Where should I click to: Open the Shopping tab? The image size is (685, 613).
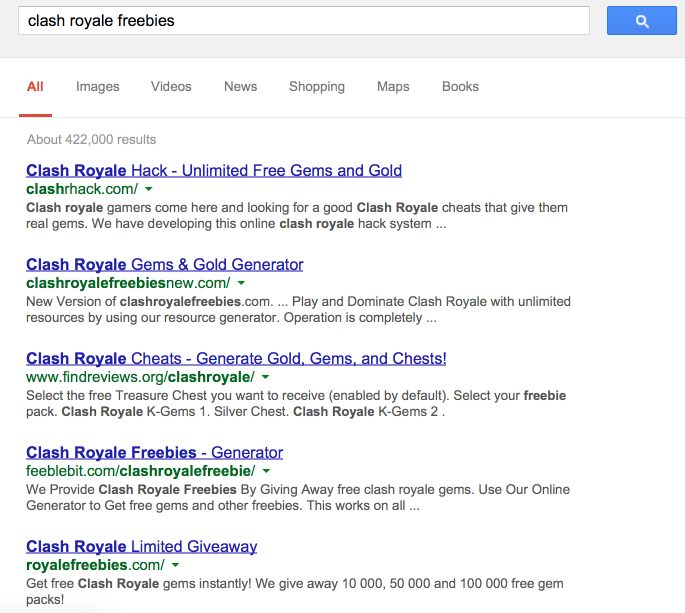pos(317,87)
